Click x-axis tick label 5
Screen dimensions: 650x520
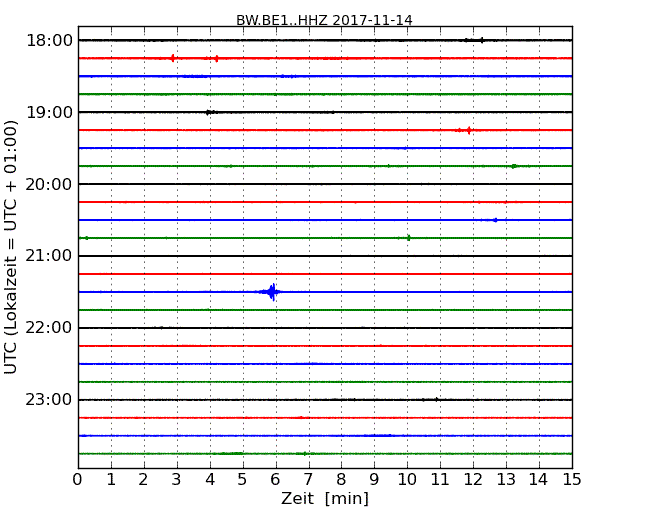coord(243,480)
